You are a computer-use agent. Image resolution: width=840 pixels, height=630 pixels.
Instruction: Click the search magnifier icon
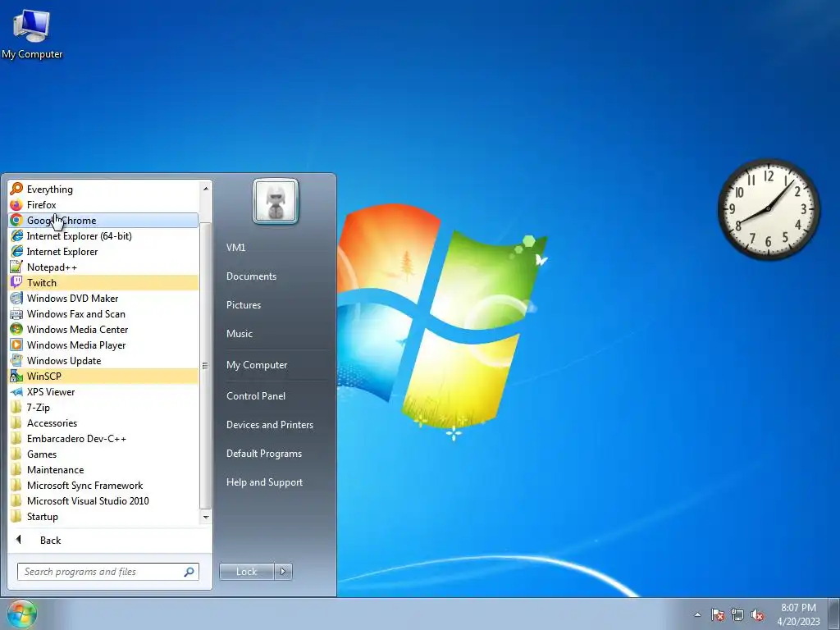(189, 572)
